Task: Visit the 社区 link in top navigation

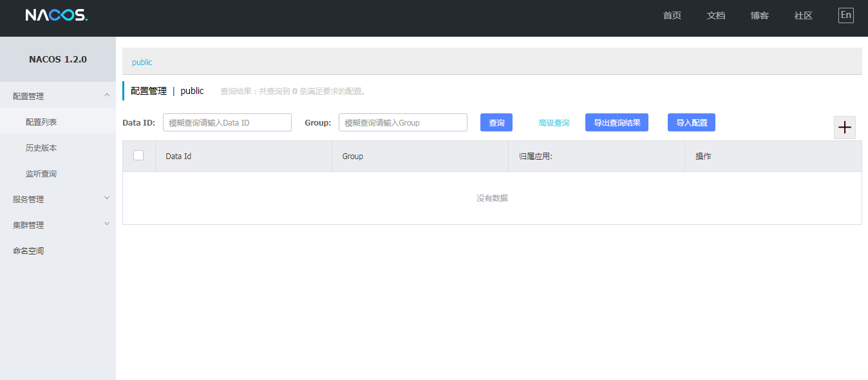Action: click(x=803, y=15)
